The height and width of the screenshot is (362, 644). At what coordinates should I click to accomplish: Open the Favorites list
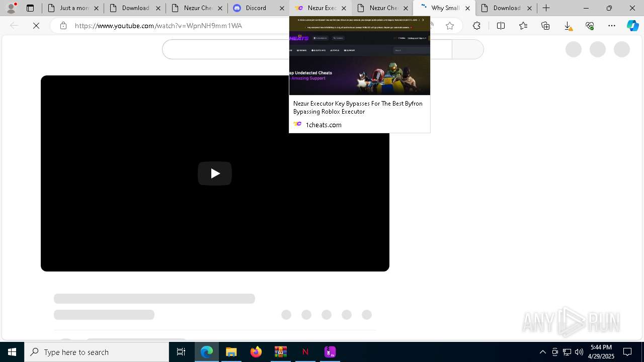[x=523, y=26]
